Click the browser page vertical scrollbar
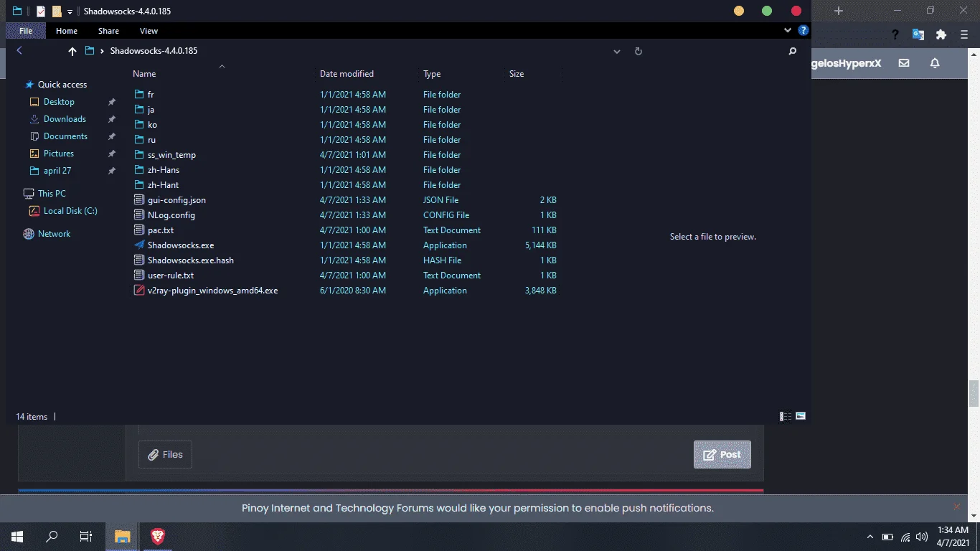This screenshot has width=980, height=551. tap(974, 393)
